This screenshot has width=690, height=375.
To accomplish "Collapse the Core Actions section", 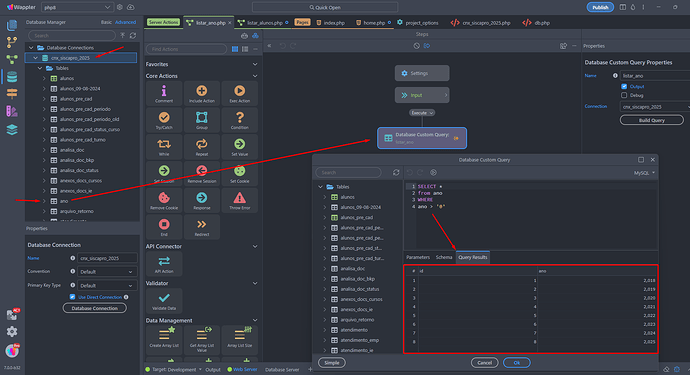I will coord(255,76).
